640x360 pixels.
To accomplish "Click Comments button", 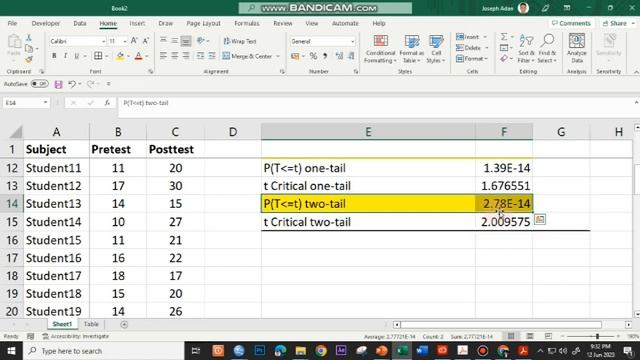I will 571,23.
